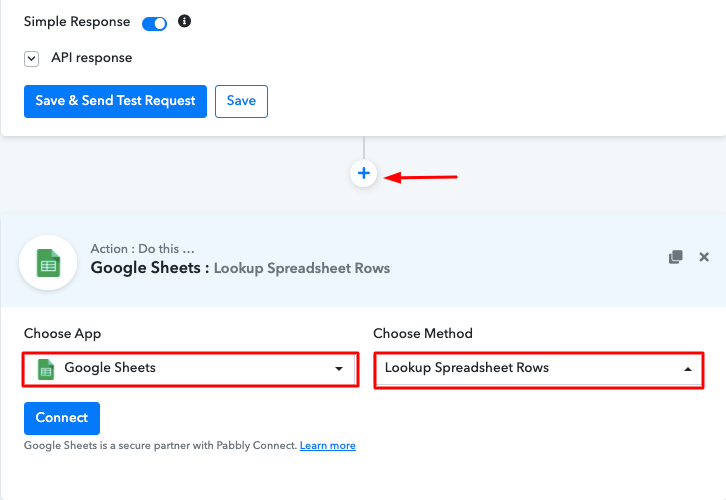The width and height of the screenshot is (726, 500).
Task: Click Save & Send Test Request button
Action: (x=115, y=101)
